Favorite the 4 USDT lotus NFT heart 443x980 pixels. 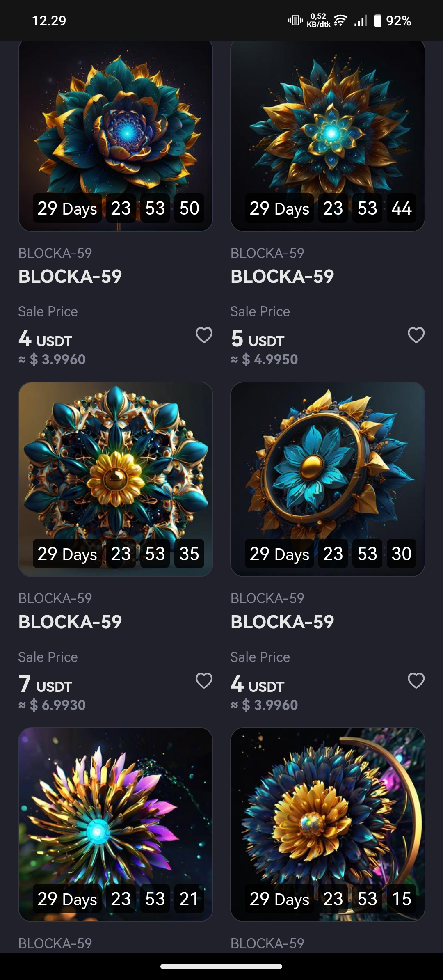[204, 335]
